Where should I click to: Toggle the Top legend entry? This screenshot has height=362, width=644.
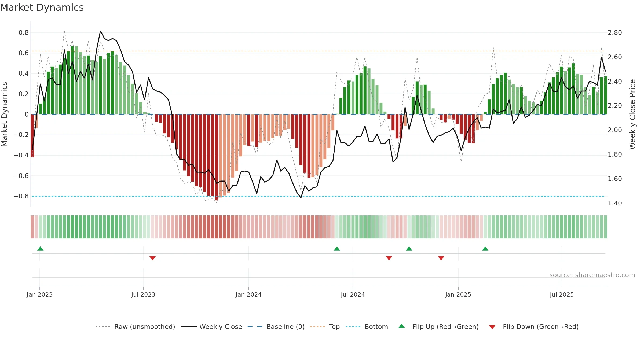tap(325, 327)
